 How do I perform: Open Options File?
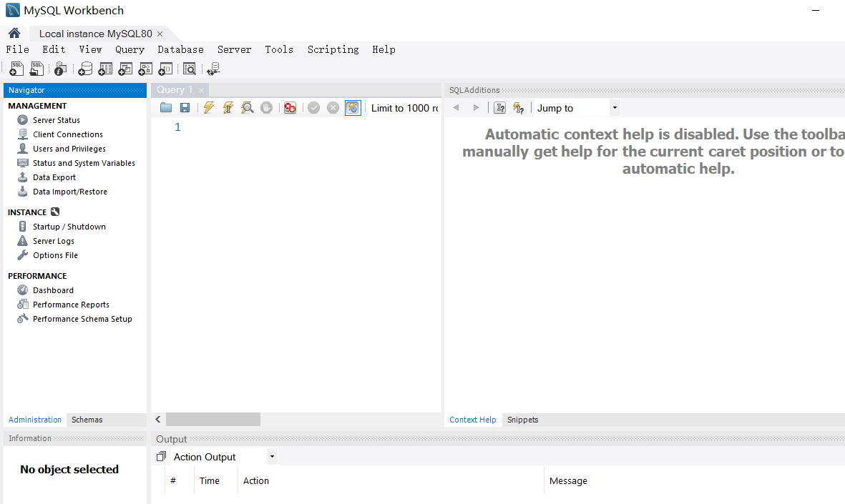pyautogui.click(x=55, y=255)
